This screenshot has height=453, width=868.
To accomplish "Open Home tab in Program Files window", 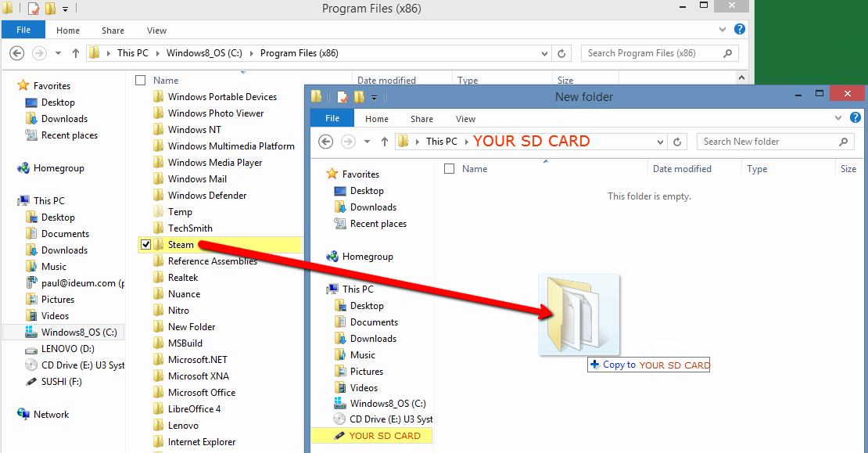I will click(x=68, y=31).
